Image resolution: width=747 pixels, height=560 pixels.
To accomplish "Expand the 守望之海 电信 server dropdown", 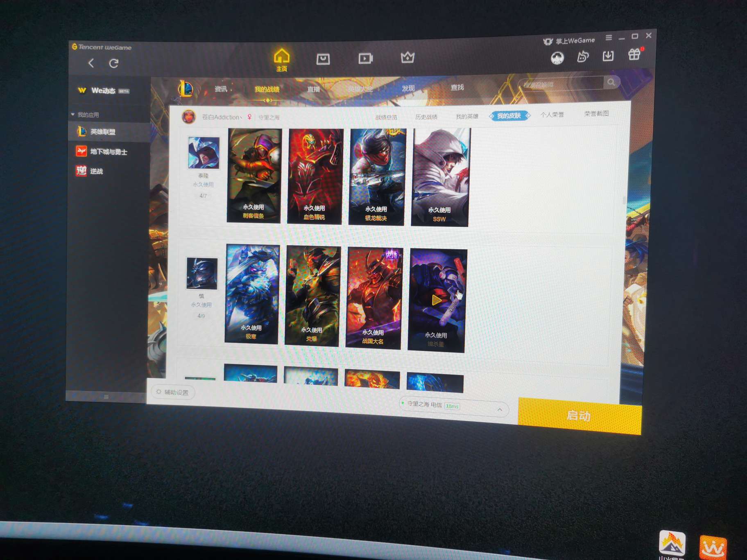I will [500, 409].
